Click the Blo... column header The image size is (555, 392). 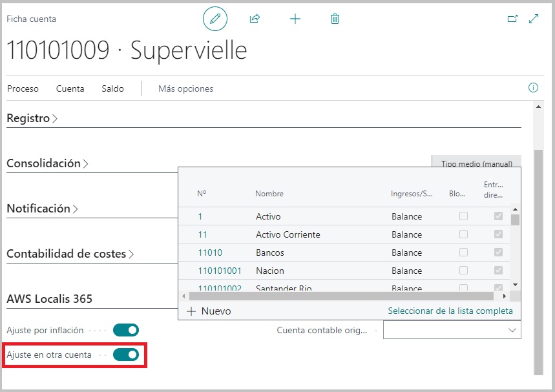click(457, 194)
